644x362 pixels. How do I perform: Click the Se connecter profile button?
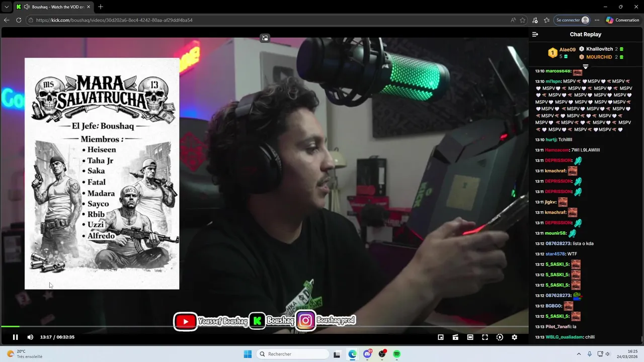(572, 20)
